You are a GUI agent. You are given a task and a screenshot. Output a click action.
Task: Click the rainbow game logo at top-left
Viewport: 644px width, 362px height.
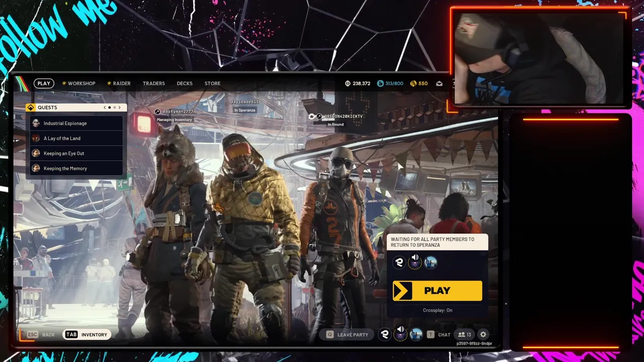pos(22,83)
